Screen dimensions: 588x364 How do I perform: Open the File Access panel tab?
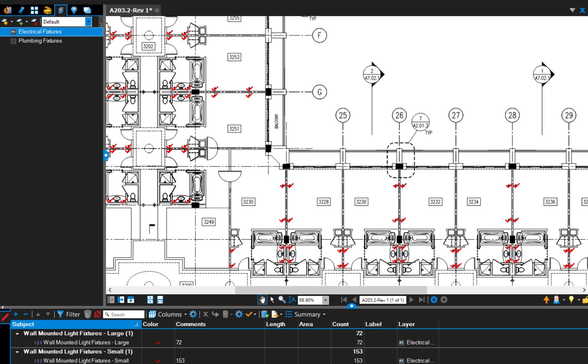[7, 10]
